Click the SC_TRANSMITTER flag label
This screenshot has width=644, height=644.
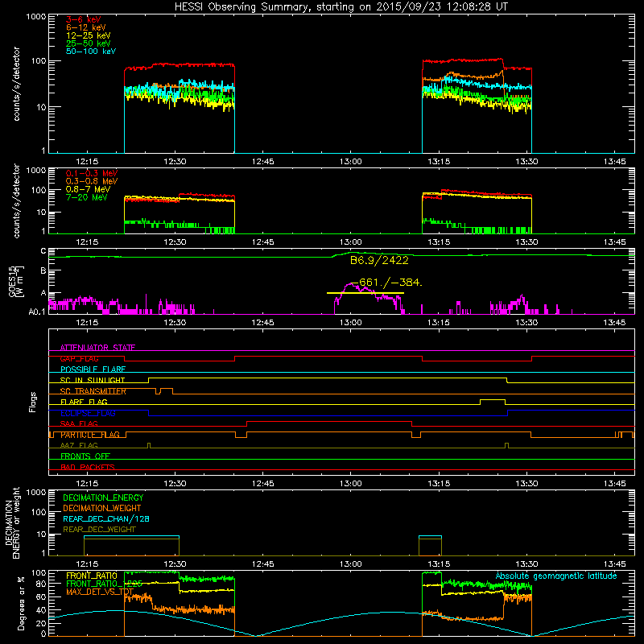click(x=93, y=391)
